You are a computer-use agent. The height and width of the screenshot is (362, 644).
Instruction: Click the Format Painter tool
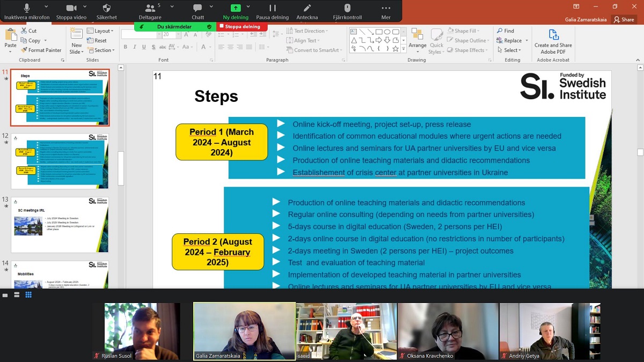41,50
